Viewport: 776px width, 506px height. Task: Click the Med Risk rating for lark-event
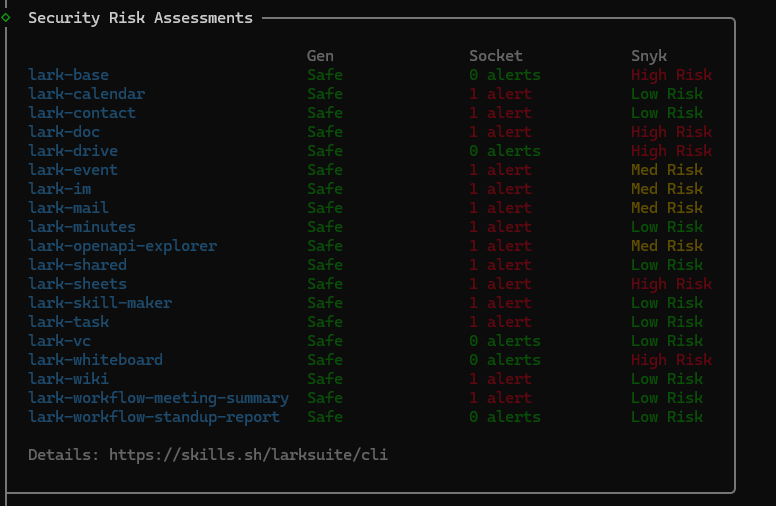667,170
